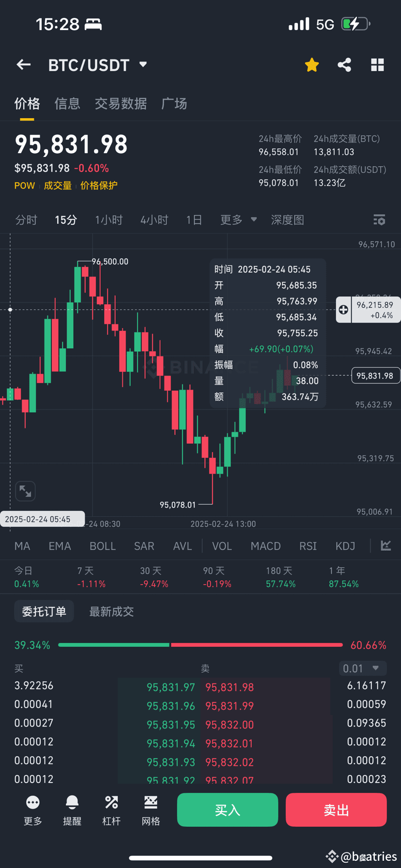Select the 1日 chart interval
This screenshot has height=868, width=401.
point(194,220)
